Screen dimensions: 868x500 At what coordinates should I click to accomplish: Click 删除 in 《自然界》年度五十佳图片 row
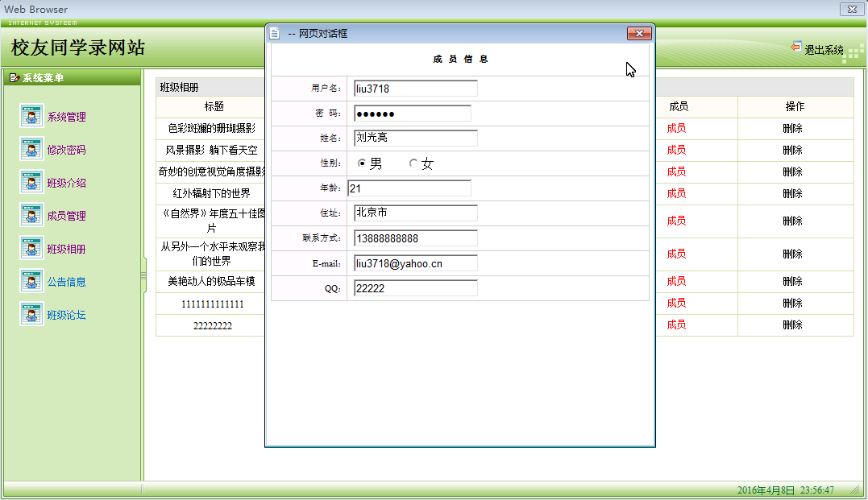(x=793, y=221)
